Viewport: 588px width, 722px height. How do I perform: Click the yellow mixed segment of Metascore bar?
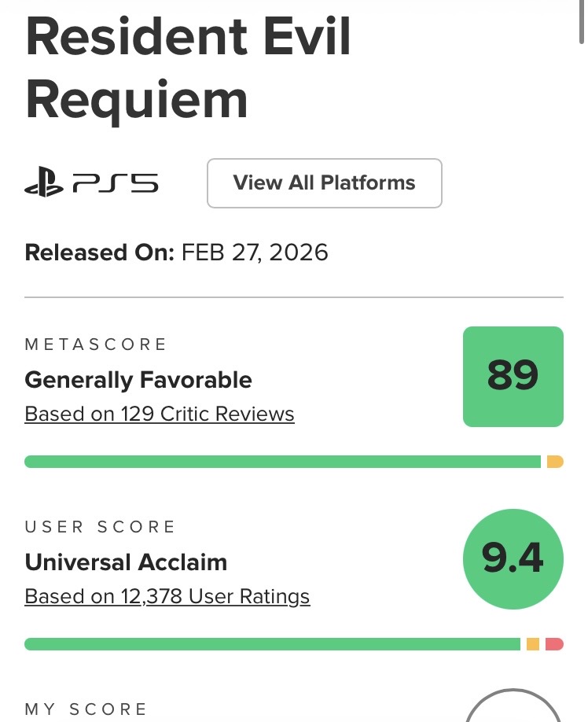(x=555, y=462)
